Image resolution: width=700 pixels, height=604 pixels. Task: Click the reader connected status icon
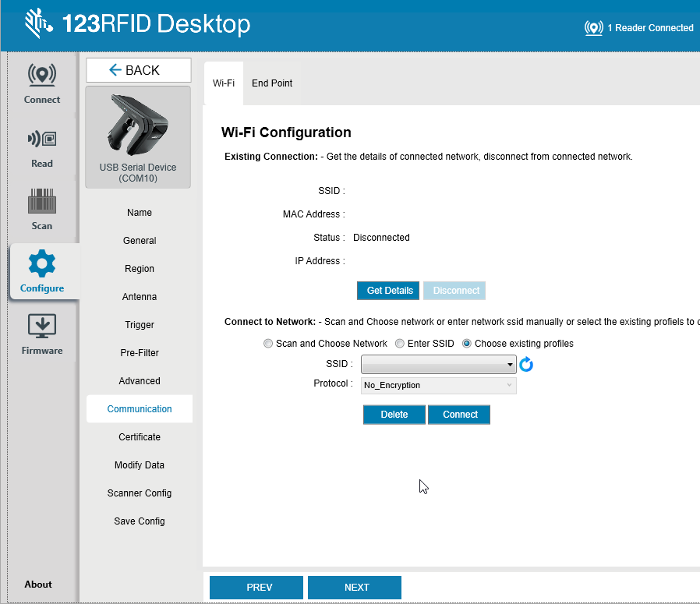click(593, 28)
